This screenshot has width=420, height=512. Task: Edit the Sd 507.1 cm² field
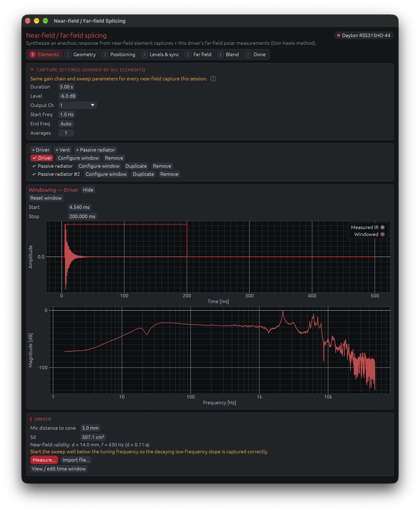[93, 437]
